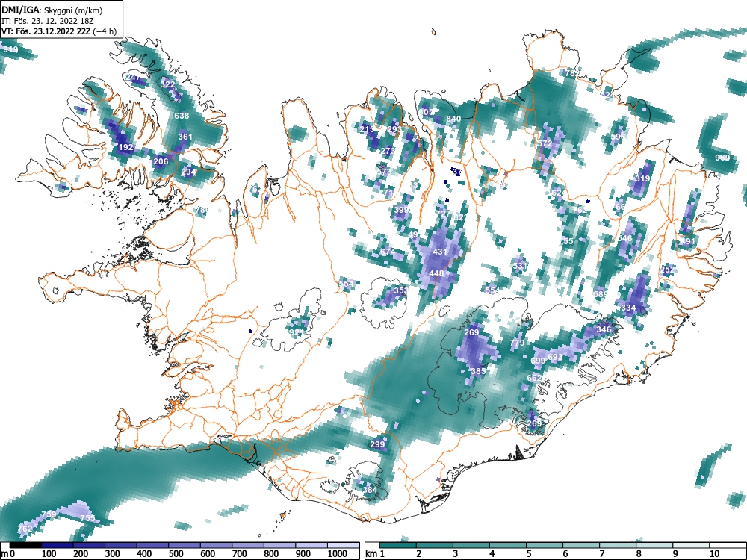Click the 385 visibility value on Vatnajökull
The width and height of the screenshot is (747, 560).
(478, 371)
